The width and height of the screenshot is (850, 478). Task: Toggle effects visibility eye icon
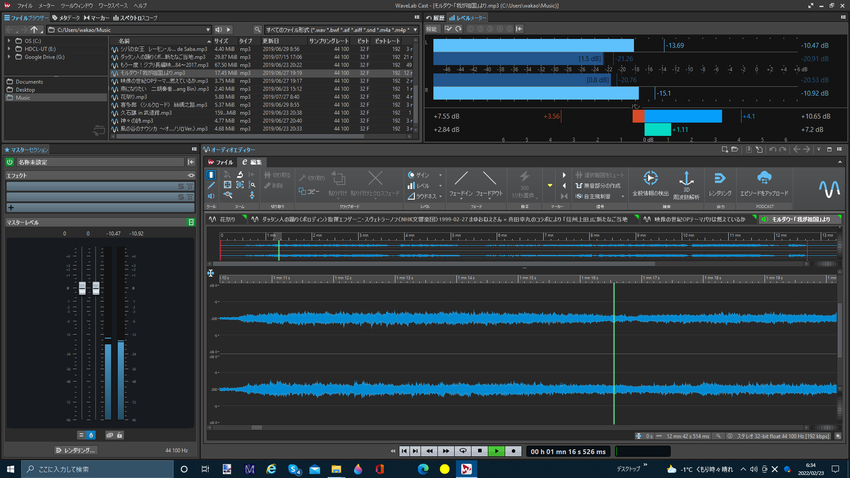pyautogui.click(x=191, y=176)
